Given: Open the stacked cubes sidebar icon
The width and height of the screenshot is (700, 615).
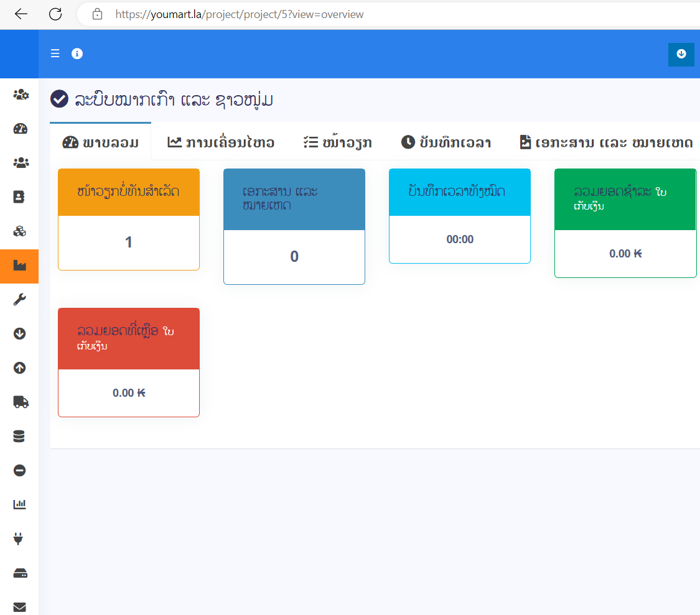Looking at the screenshot, I should click(x=20, y=231).
